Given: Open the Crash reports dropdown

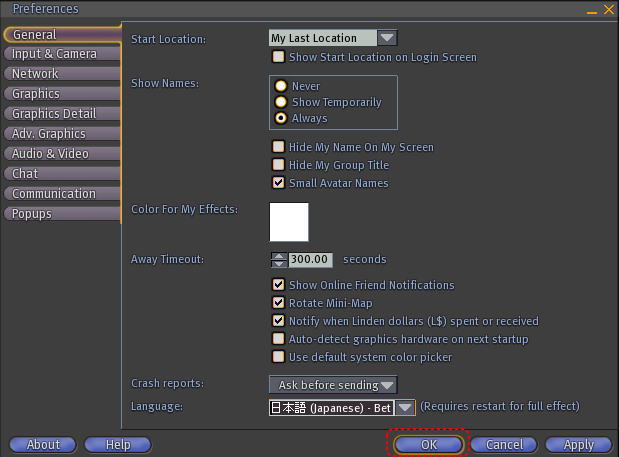Looking at the screenshot, I should point(333,384).
